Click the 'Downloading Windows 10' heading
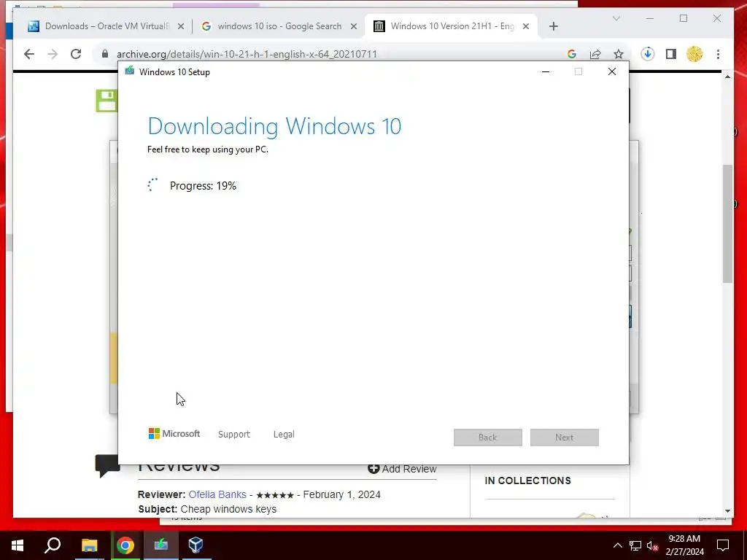This screenshot has width=747, height=560. pyautogui.click(x=274, y=126)
